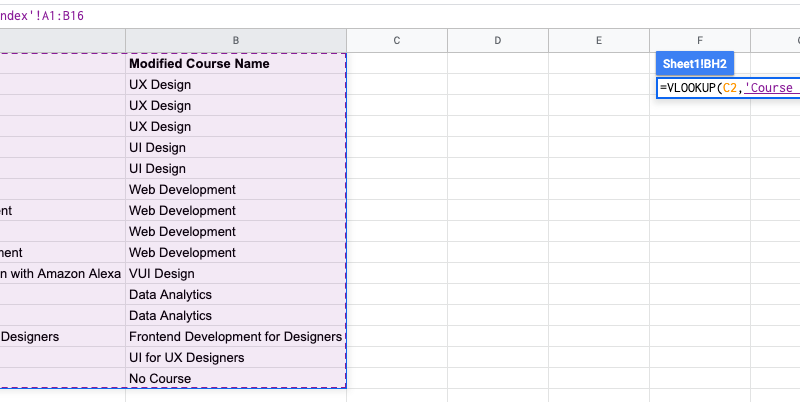Select column C header
This screenshot has width=800, height=402.
pyautogui.click(x=396, y=40)
